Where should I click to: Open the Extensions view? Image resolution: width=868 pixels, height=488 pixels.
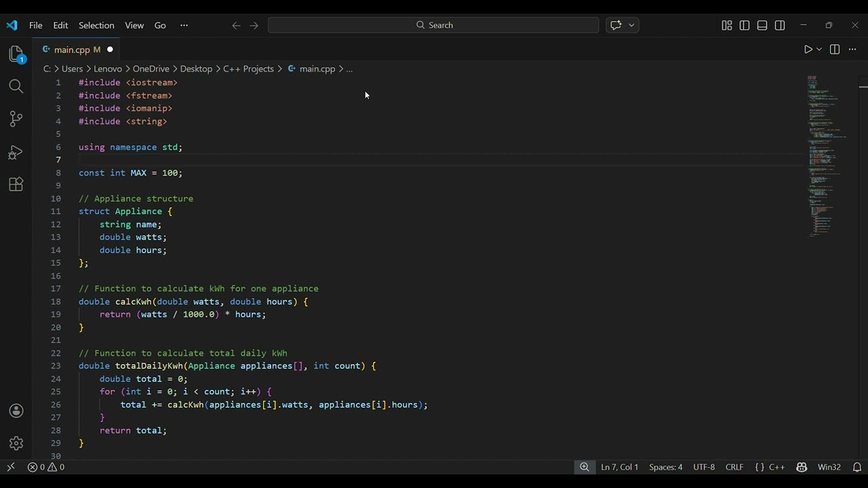tap(16, 184)
